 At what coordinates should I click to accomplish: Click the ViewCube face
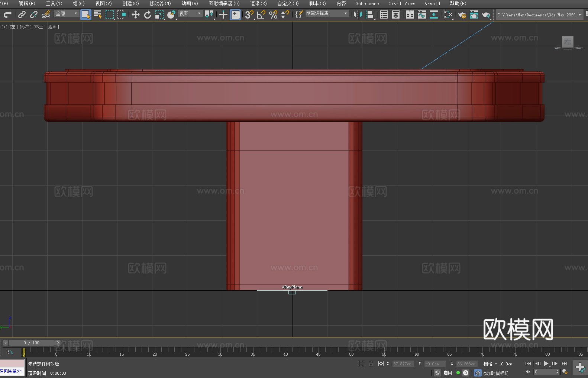tap(568, 42)
